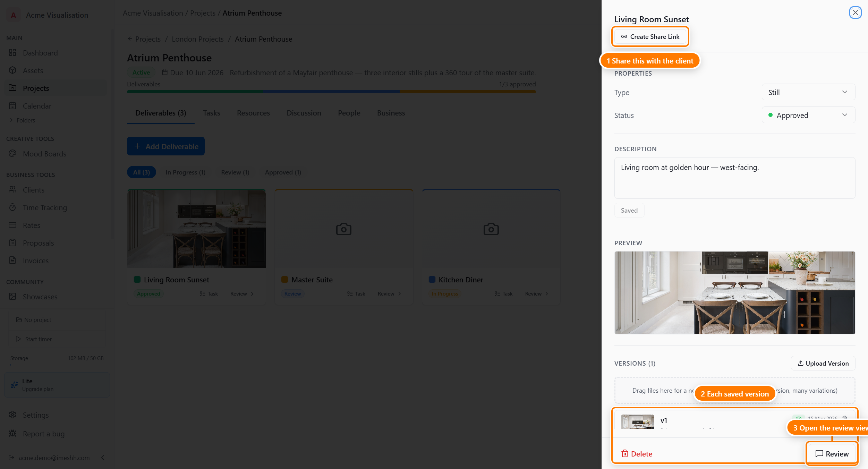Image resolution: width=868 pixels, height=469 pixels.
Task: Follow the London Projects breadcrumb link
Action: pos(197,39)
